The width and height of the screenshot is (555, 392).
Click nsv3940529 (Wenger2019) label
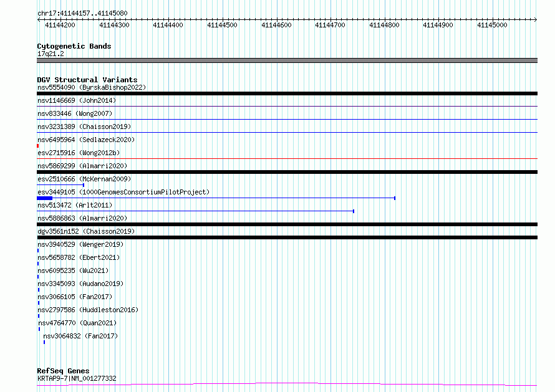80,244
